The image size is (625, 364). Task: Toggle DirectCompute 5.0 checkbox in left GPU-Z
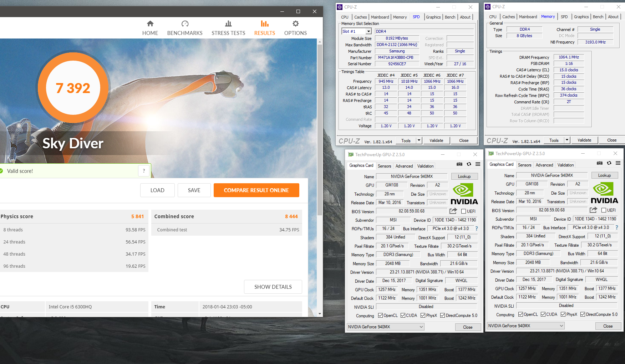coord(442,316)
